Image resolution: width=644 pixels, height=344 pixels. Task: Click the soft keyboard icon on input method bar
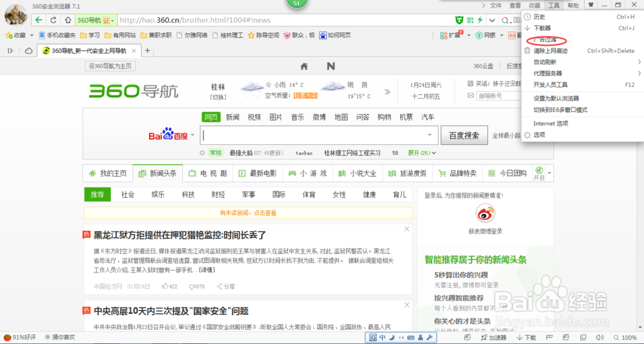[x=411, y=338]
